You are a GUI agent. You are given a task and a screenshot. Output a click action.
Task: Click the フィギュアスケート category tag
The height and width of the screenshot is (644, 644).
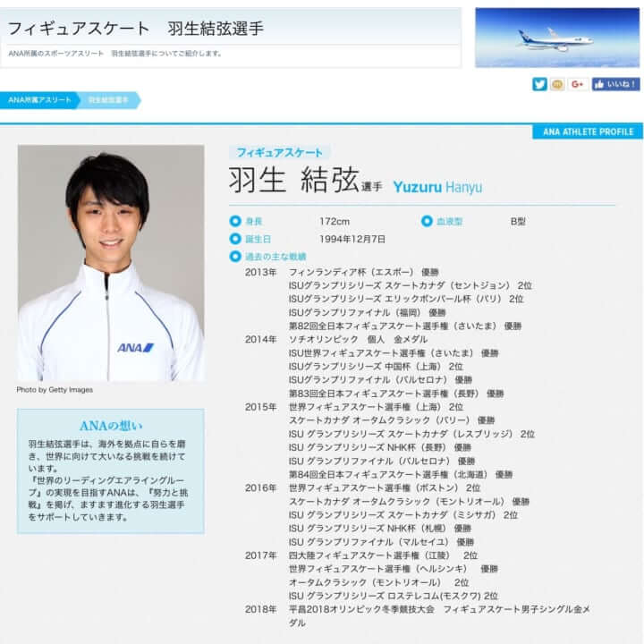pos(279,153)
